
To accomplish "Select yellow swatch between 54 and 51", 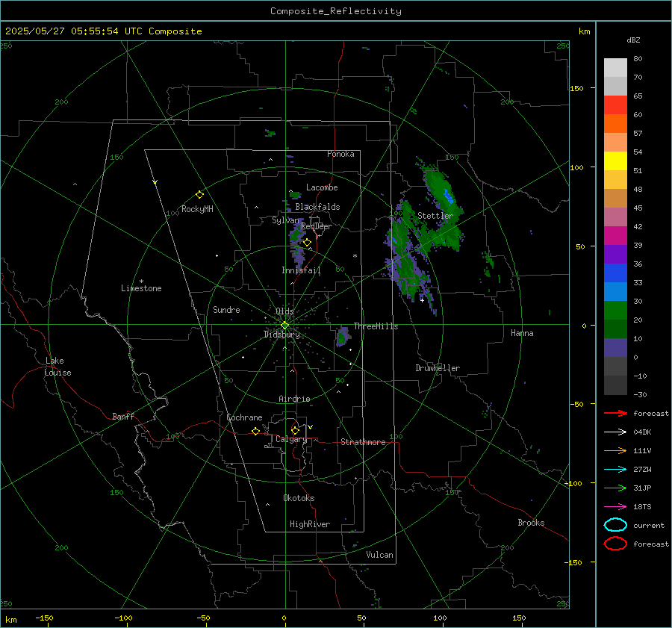I will click(x=615, y=161).
